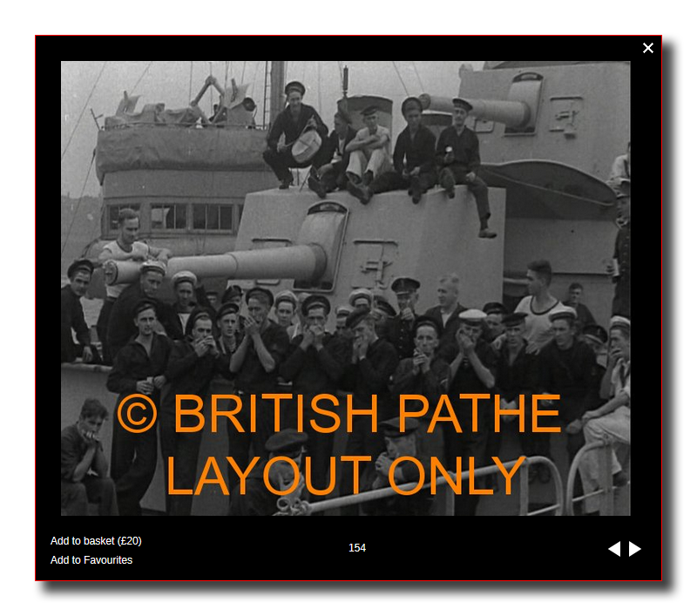Viewport: 697px width, 616px height.
Task: Go to the next image arrow
Action: tap(635, 549)
